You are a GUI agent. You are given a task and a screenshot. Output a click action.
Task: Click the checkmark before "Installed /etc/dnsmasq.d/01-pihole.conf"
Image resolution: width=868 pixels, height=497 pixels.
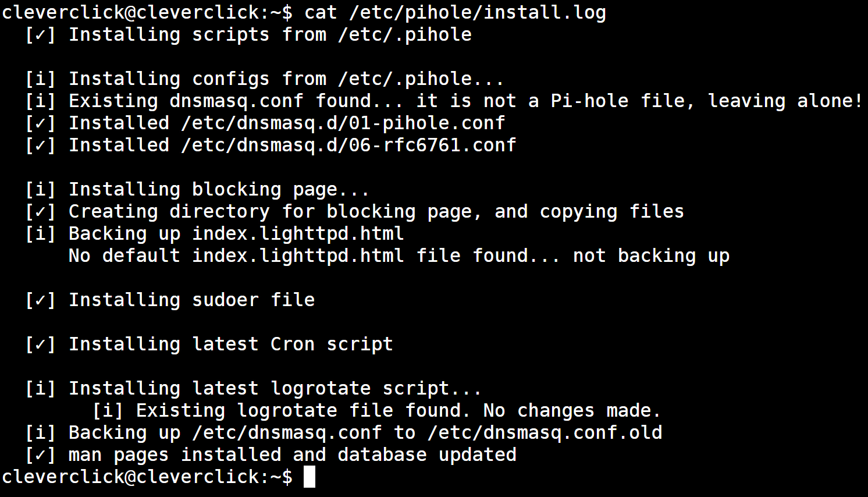pos(40,123)
